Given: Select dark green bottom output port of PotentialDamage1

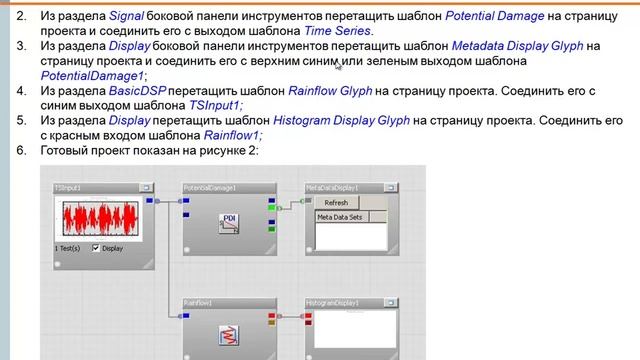Looking at the screenshot, I should pos(272,229).
